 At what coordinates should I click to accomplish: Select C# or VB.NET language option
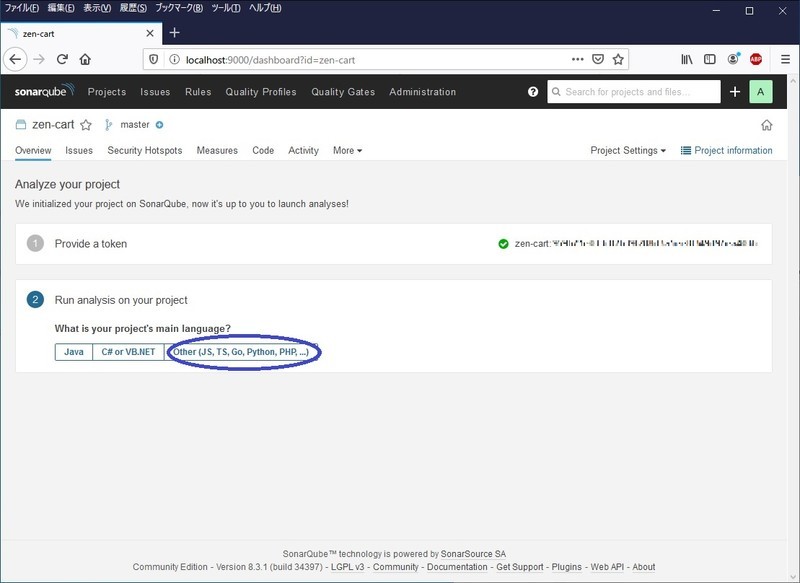tap(128, 352)
